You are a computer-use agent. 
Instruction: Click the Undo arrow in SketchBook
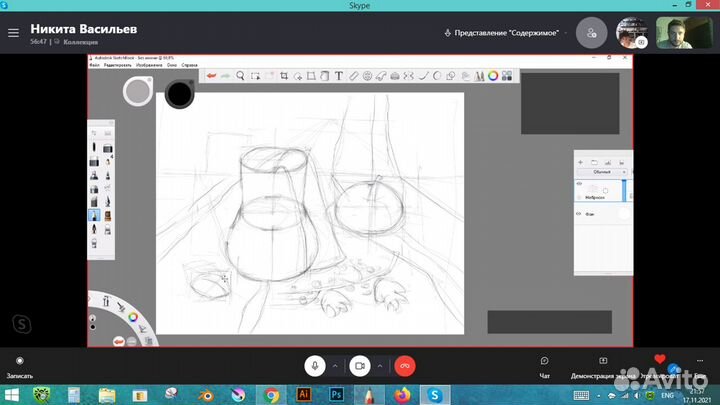tap(211, 75)
